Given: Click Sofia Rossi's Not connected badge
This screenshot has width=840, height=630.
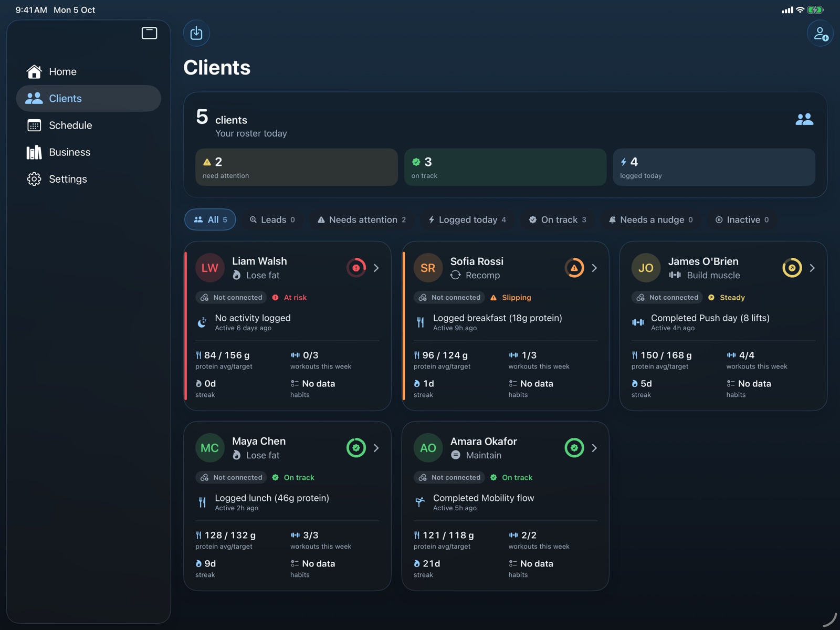Looking at the screenshot, I should coord(449,297).
